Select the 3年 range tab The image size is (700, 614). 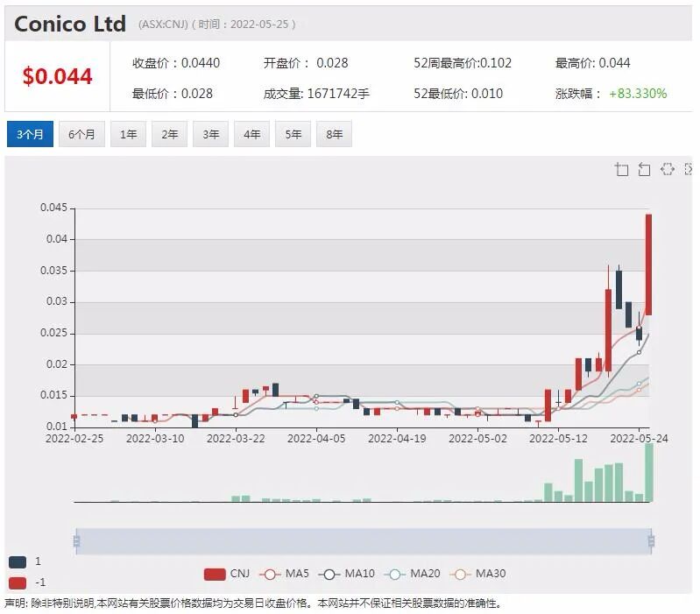[x=211, y=134]
